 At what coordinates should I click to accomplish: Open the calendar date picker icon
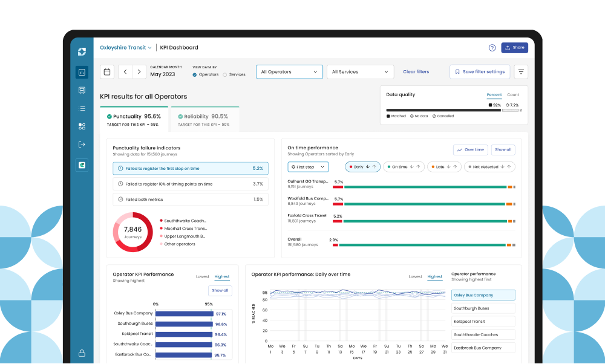tap(107, 72)
